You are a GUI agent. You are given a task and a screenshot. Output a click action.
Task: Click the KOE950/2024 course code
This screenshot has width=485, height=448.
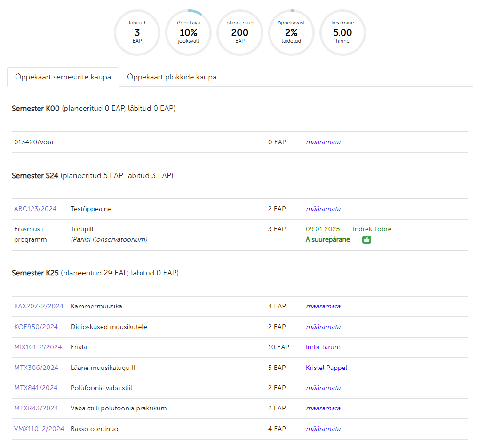point(36,327)
